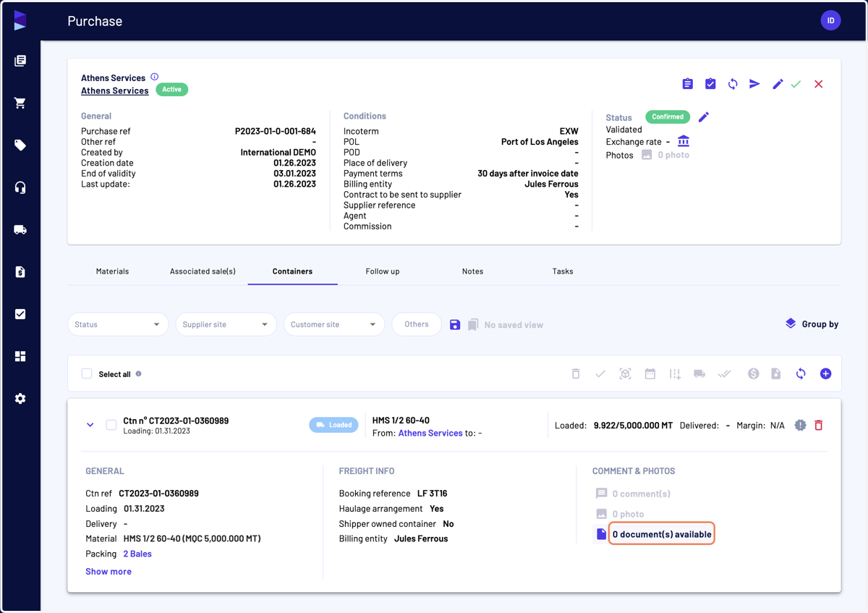The image size is (868, 613).
Task: Tick the Select all checkbox
Action: (x=87, y=374)
